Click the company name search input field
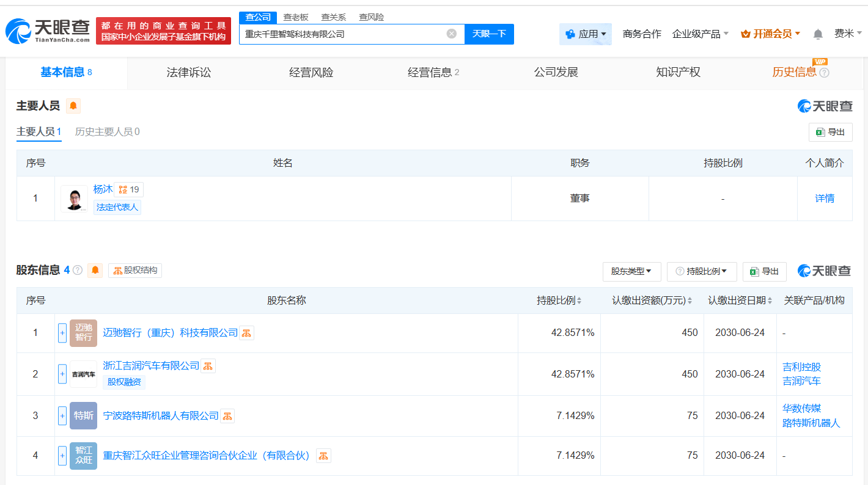Image resolution: width=868 pixels, height=485 pixels. (342, 34)
